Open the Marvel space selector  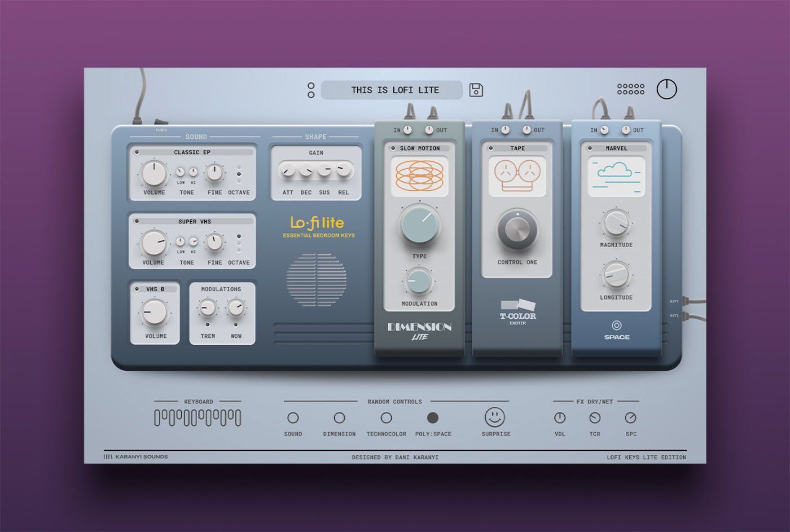click(616, 148)
